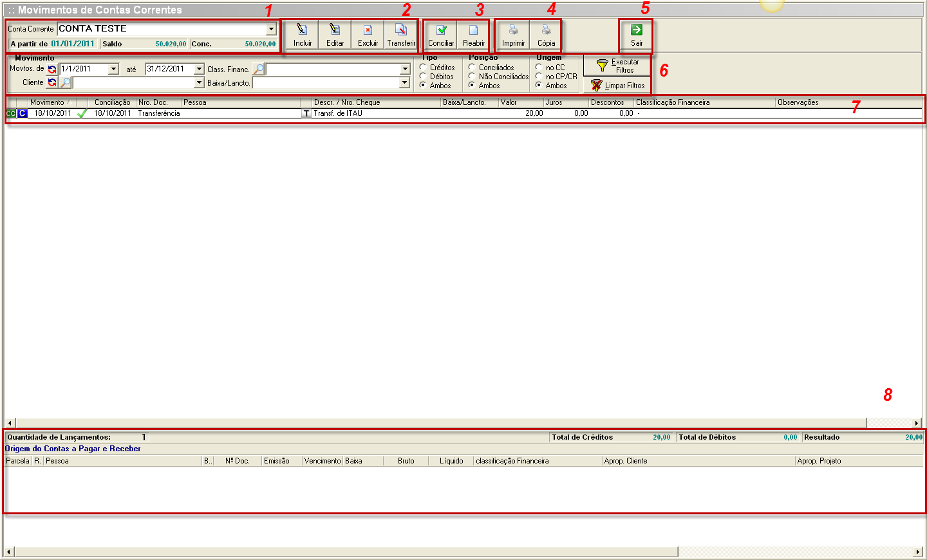The width and height of the screenshot is (927, 560).
Task: Sort by the Movimento column header
Action: click(x=52, y=102)
